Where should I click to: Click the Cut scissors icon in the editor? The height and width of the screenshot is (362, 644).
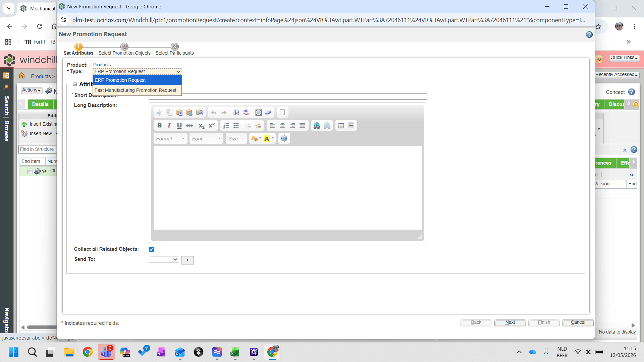point(159,113)
